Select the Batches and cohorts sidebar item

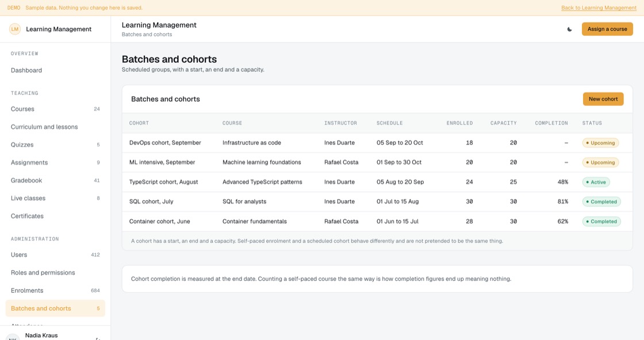(x=55, y=308)
